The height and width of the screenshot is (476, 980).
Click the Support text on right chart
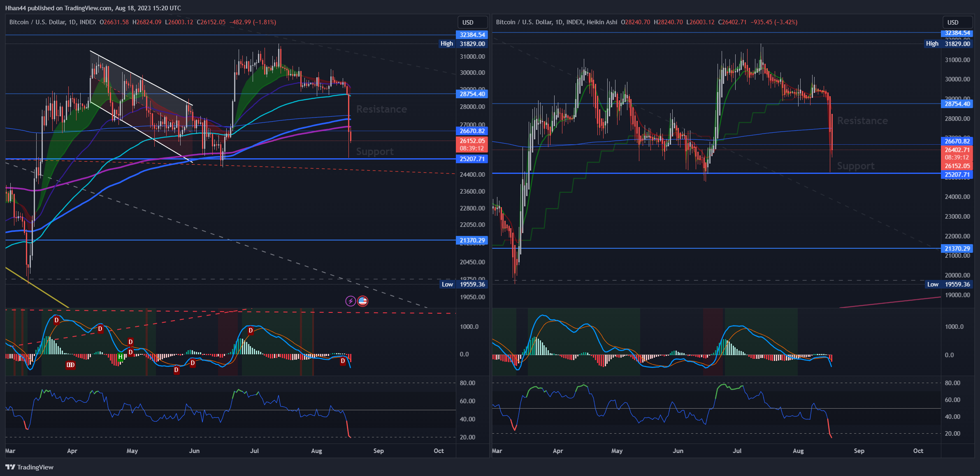click(x=856, y=166)
